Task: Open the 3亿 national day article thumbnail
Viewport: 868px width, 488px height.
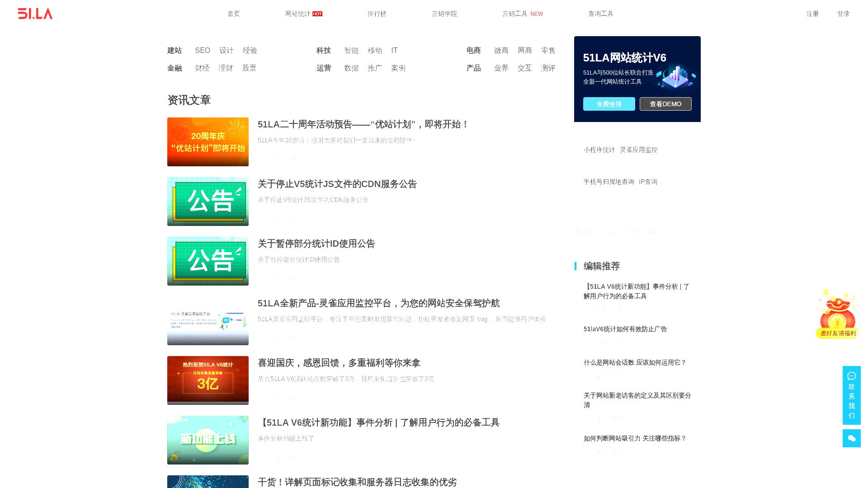Action: coord(208,380)
